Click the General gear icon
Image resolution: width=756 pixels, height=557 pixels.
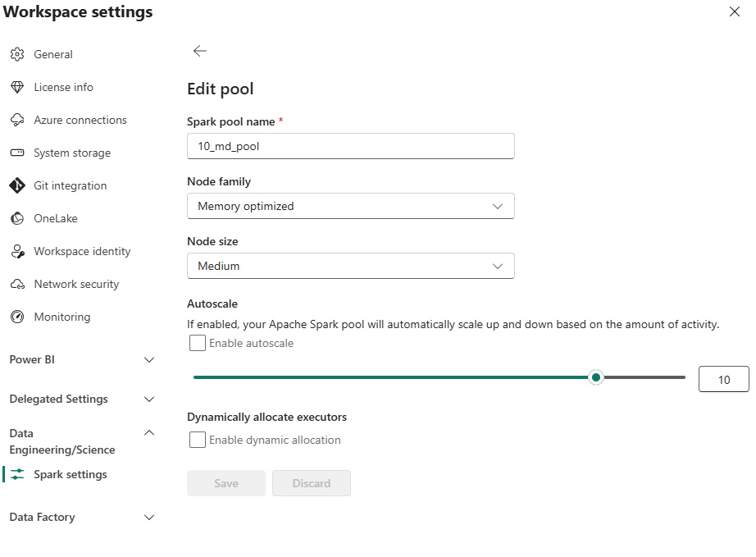[17, 54]
